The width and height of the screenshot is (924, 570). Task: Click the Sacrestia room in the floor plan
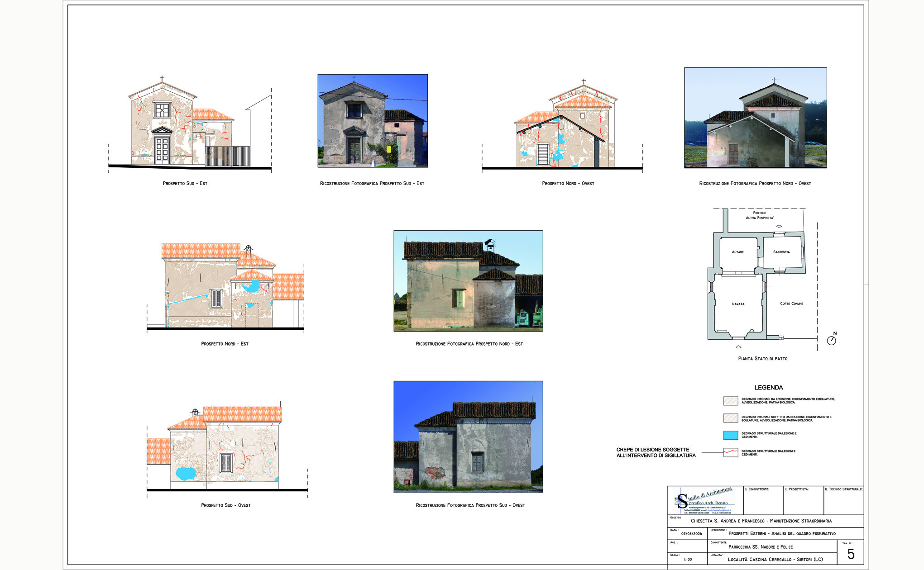coord(781,252)
